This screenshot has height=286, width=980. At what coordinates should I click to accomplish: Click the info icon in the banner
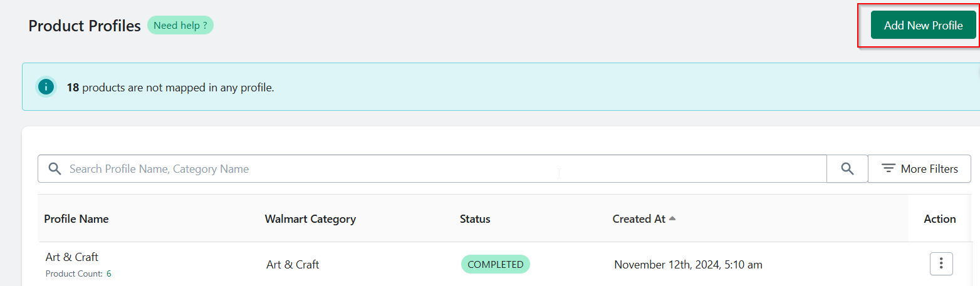(46, 87)
